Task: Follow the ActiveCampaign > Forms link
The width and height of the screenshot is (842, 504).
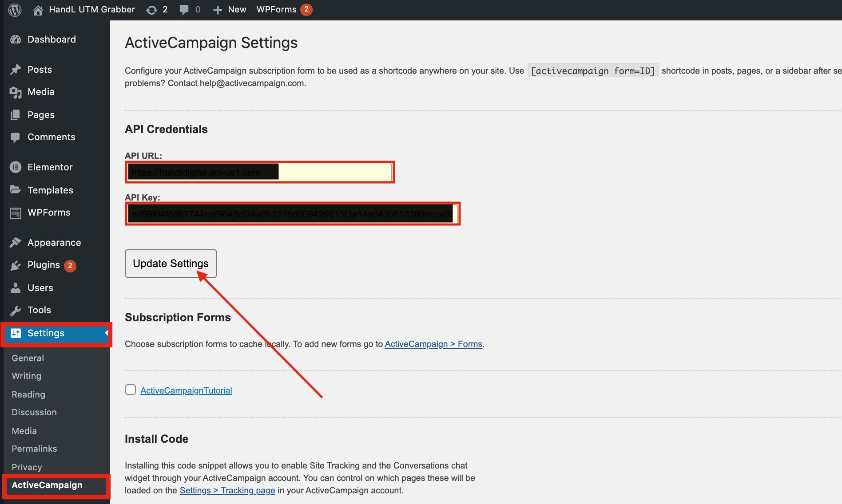Action: click(433, 344)
